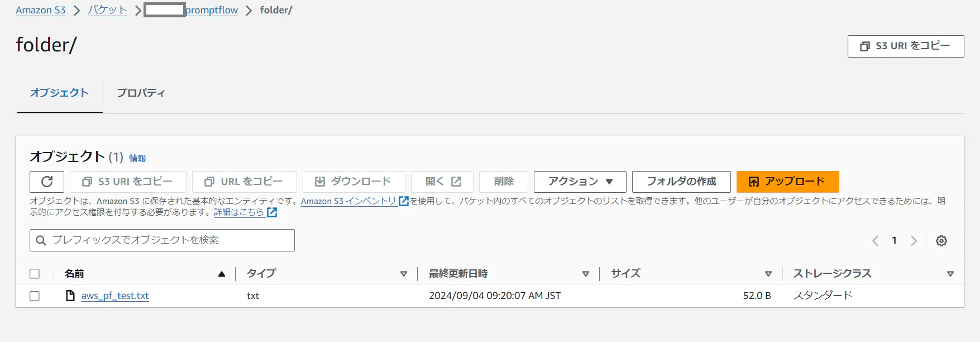
Task: Click the 開く button
Action: (442, 182)
